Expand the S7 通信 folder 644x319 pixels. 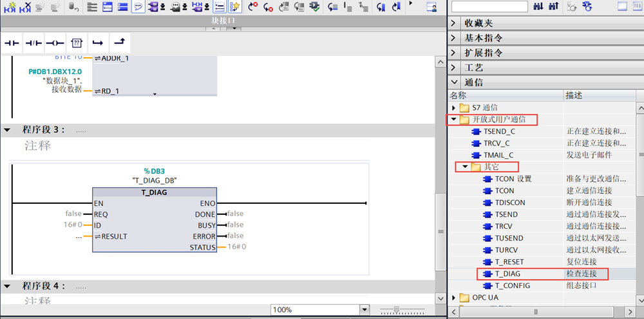454,107
